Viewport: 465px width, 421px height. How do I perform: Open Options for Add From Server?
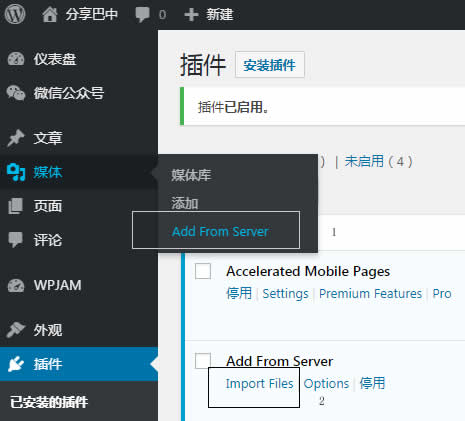(x=326, y=384)
